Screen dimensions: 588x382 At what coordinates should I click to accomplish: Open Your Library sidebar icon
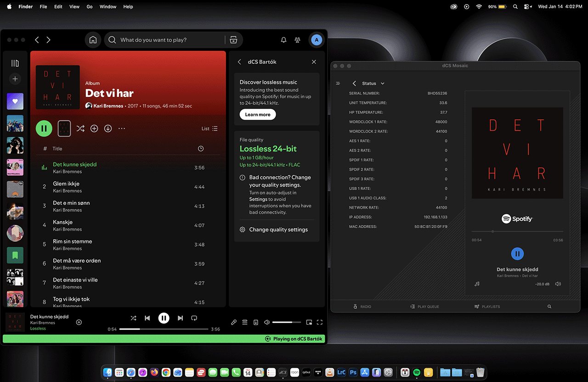pyautogui.click(x=15, y=63)
